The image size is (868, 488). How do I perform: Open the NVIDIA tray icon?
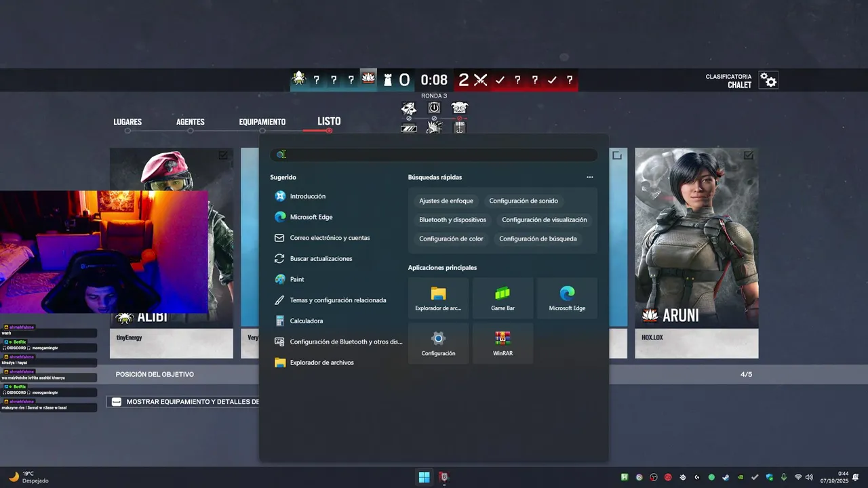[741, 477]
